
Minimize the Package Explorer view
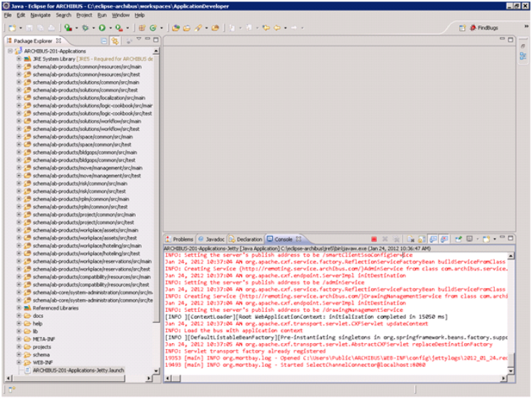tap(148, 39)
